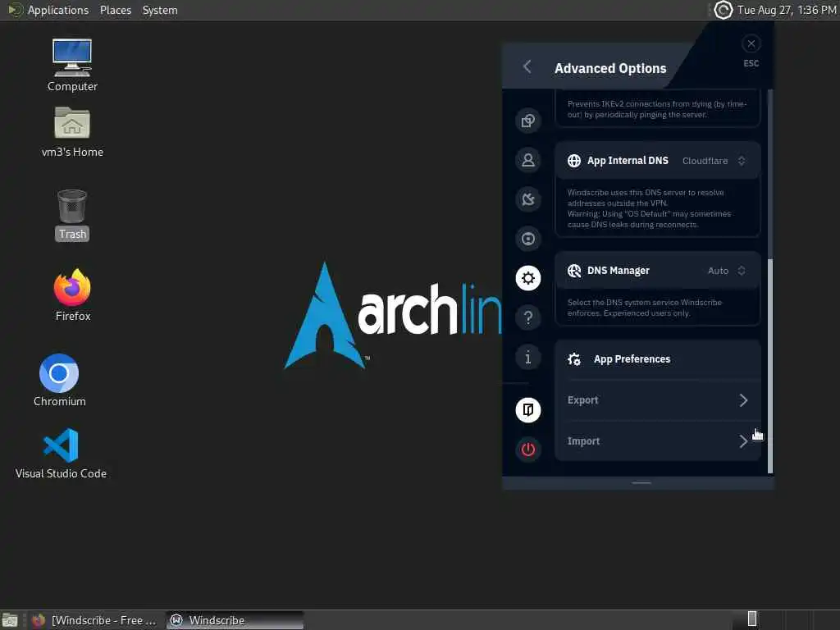Screen dimensions: 840x630
Task: Open the Applications menu
Action: point(58,10)
